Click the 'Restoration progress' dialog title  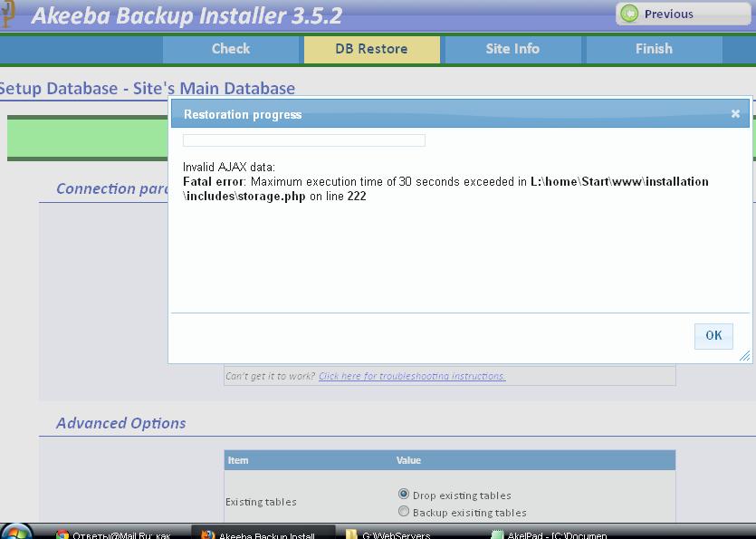coord(243,114)
